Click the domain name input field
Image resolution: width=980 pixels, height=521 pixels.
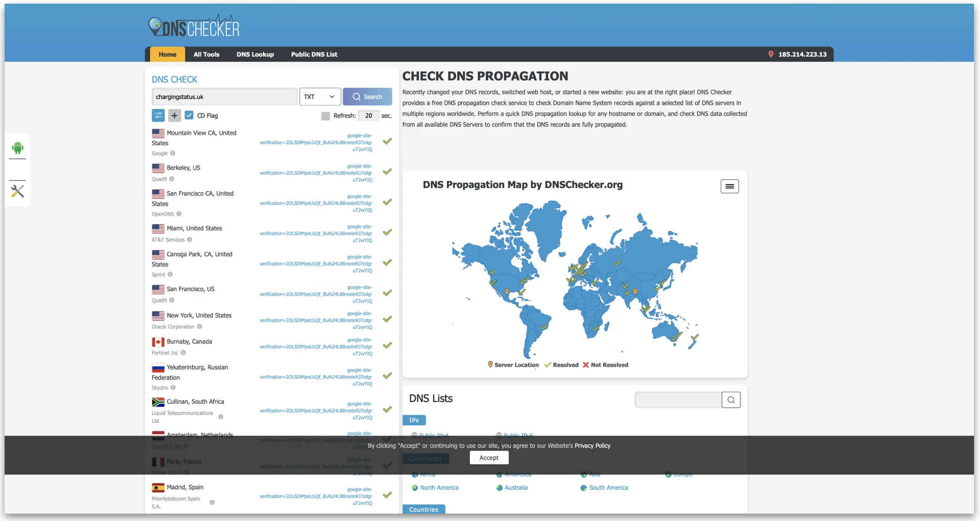[224, 96]
